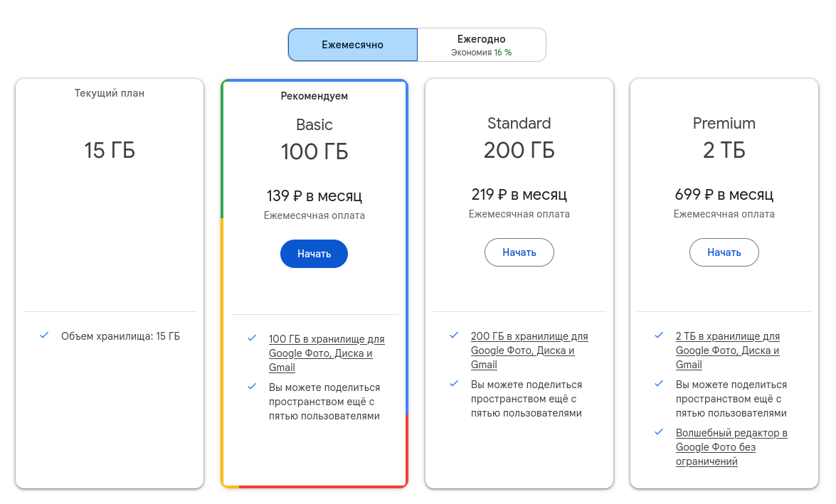Switch billing to Ежемесячно
The width and height of the screenshot is (836, 504).
[352, 45]
